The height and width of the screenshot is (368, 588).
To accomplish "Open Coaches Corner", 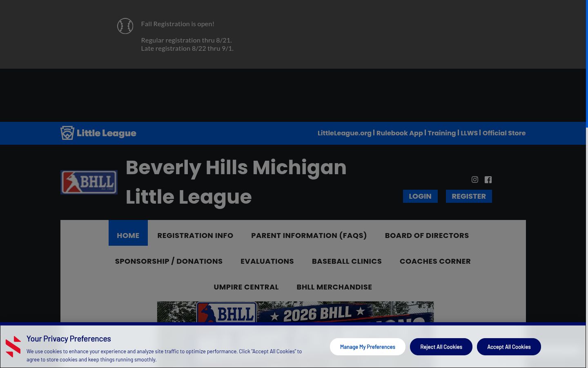I will point(435,261).
